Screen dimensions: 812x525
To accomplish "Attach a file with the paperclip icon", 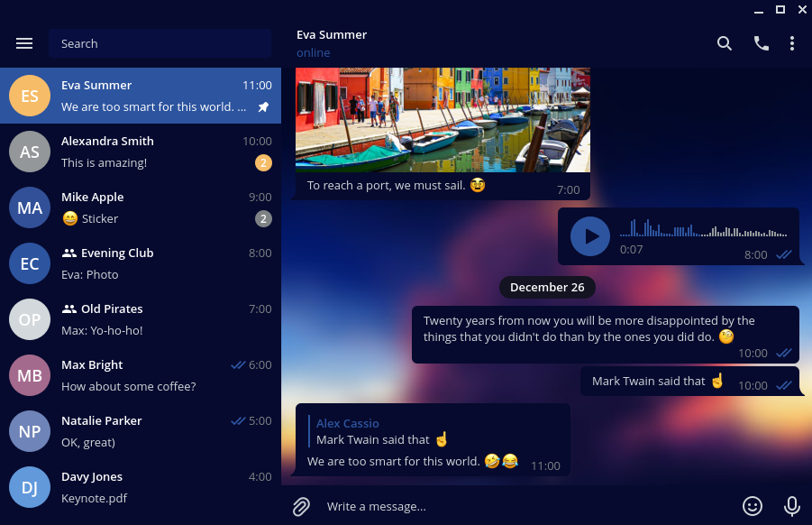I will [x=301, y=506].
